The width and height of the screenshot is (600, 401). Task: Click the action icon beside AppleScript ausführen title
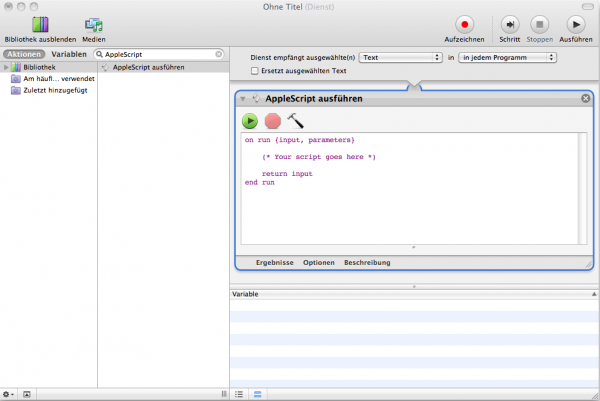click(x=256, y=98)
